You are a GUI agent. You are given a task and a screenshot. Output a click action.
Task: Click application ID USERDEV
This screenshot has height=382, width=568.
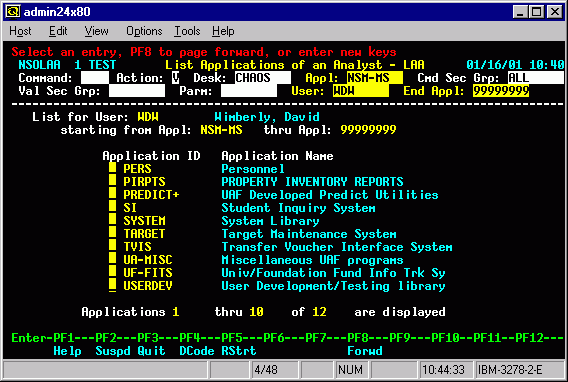[148, 286]
